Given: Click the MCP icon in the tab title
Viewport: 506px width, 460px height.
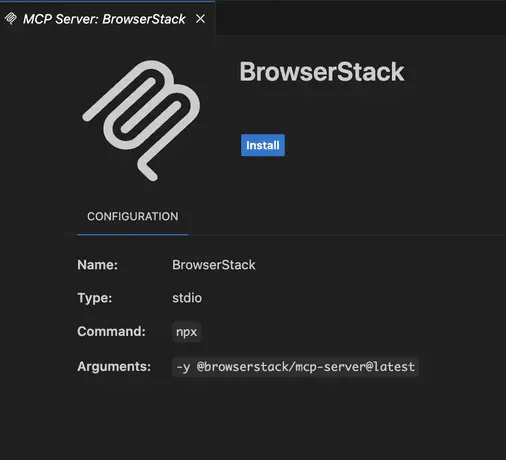Looking at the screenshot, I should [x=11, y=19].
